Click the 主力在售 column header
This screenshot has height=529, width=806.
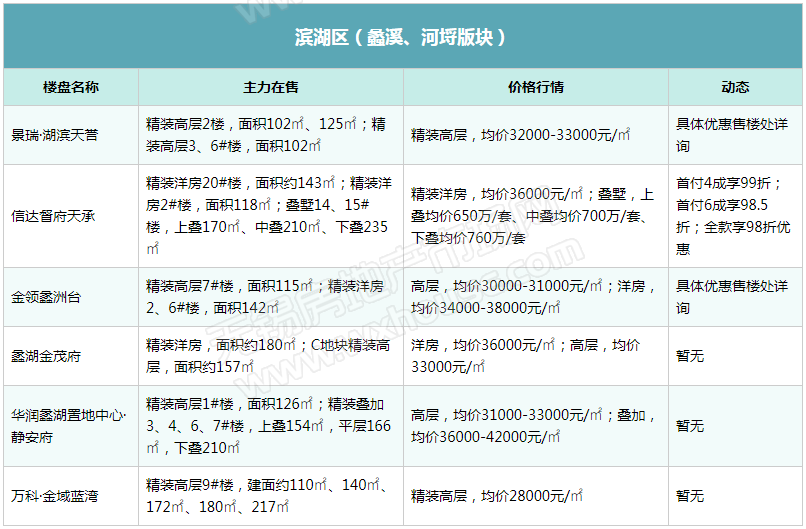tap(270, 87)
